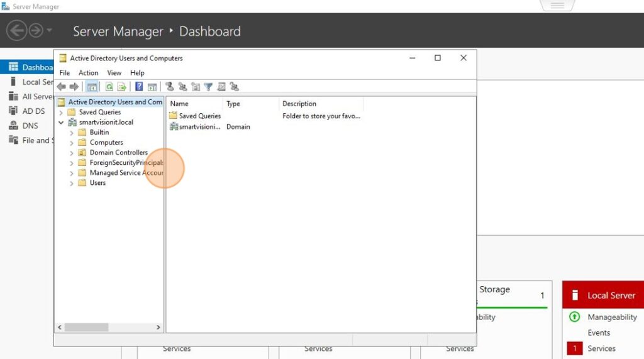Image resolution: width=644 pixels, height=359 pixels.
Task: Click Server Manager back navigation arrow
Action: click(x=16, y=30)
